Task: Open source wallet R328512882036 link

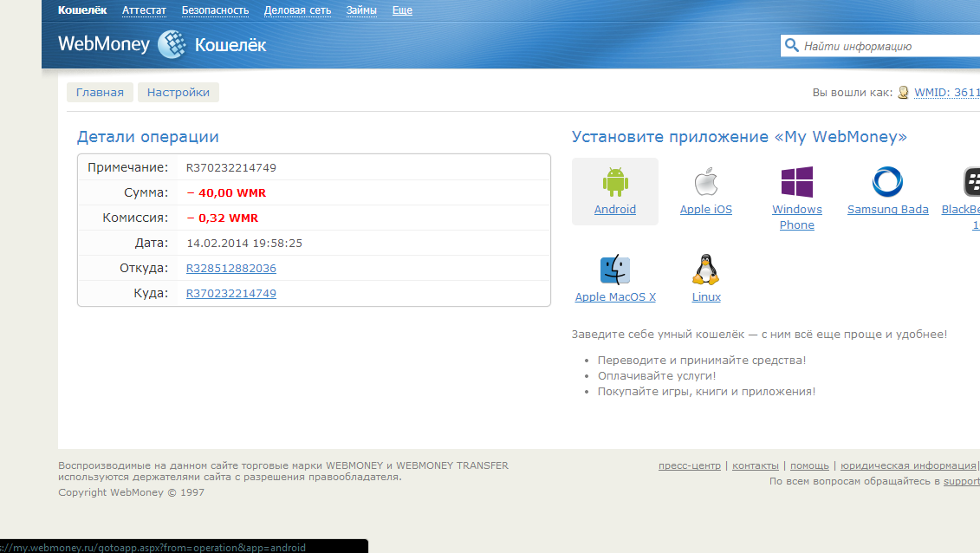Action: (231, 268)
